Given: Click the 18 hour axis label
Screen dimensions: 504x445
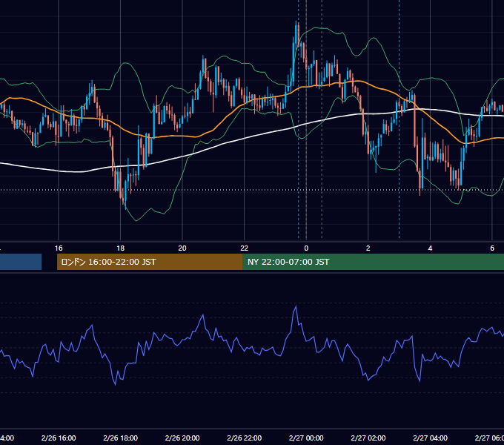Looking at the screenshot, I should pyautogui.click(x=121, y=248).
